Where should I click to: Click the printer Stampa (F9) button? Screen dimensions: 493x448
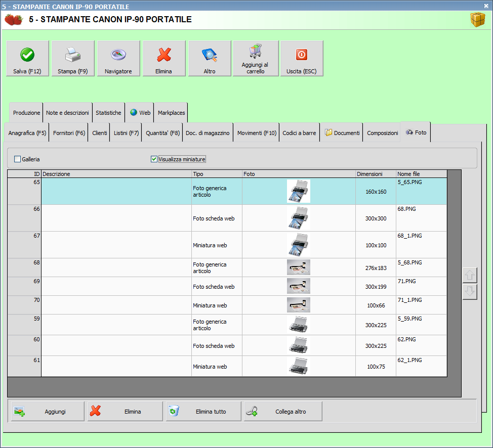pyautogui.click(x=73, y=59)
